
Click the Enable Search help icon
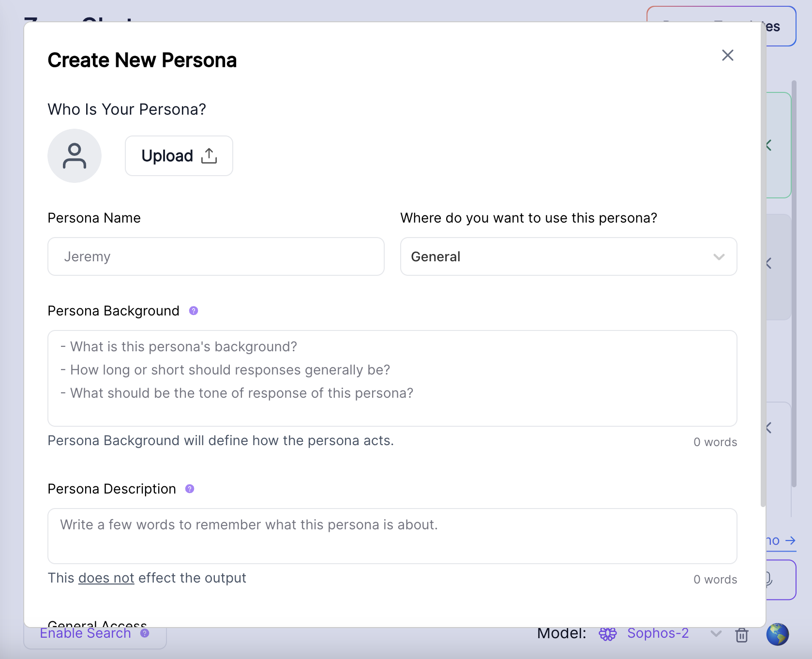tap(145, 633)
